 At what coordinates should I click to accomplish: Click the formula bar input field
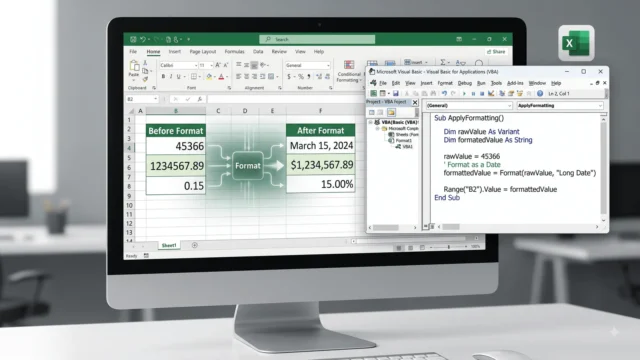(x=286, y=99)
